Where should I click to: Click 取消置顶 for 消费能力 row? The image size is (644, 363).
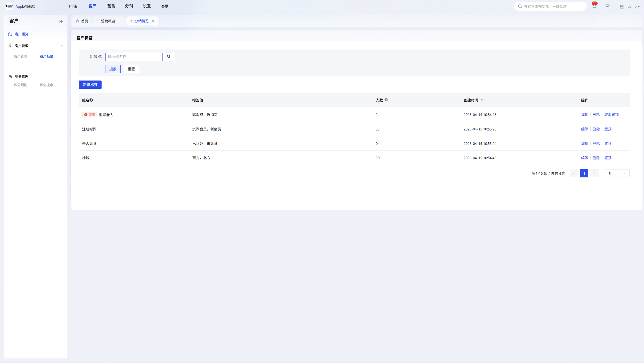(x=612, y=115)
